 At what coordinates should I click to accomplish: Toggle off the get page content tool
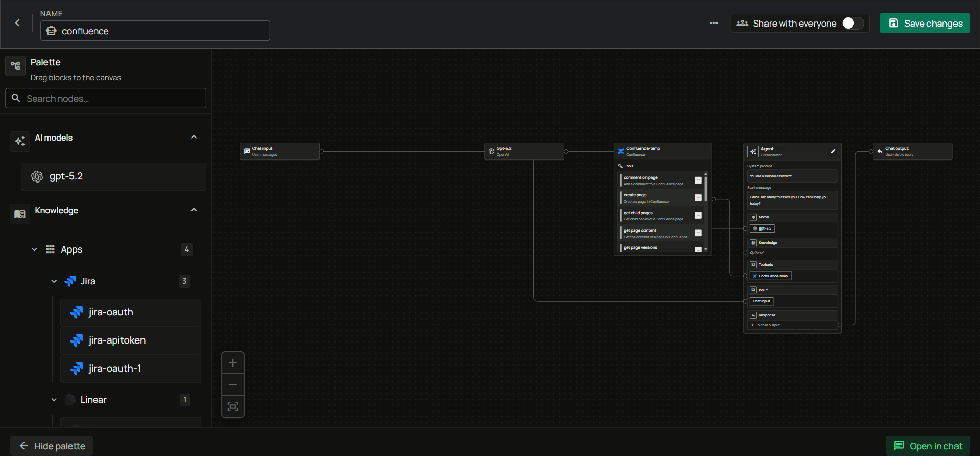698,233
